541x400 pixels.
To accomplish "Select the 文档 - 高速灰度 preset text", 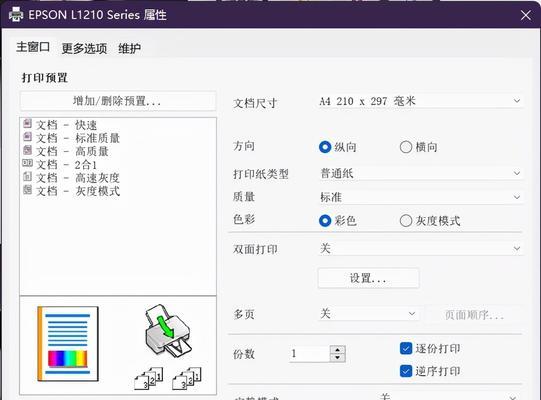I will click(78, 178).
